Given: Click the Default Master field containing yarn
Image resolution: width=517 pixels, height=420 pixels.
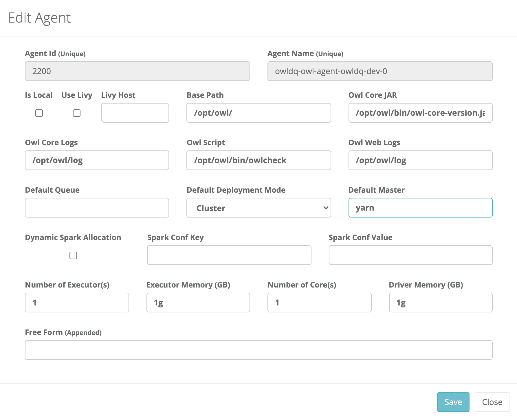Looking at the screenshot, I should click(x=420, y=208).
